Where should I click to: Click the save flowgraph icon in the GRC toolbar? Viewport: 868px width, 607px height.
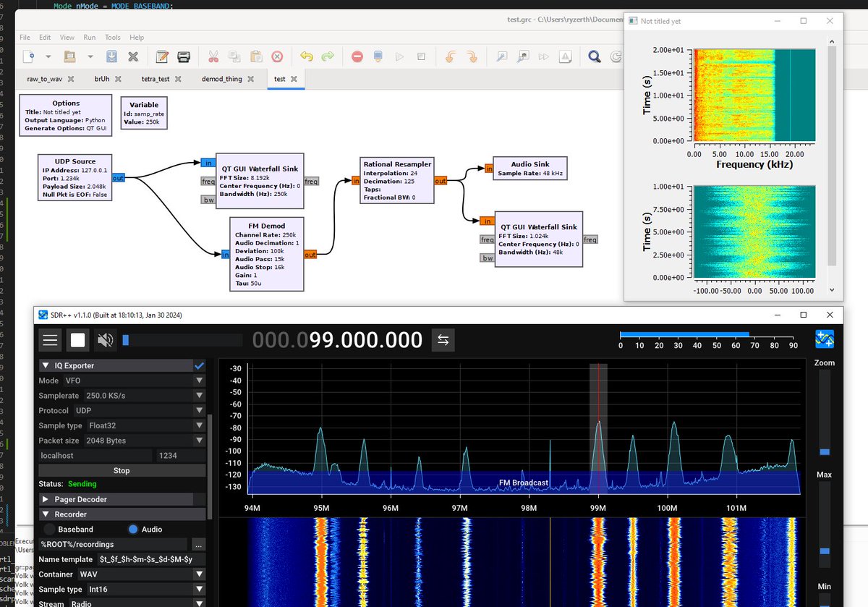tap(112, 56)
